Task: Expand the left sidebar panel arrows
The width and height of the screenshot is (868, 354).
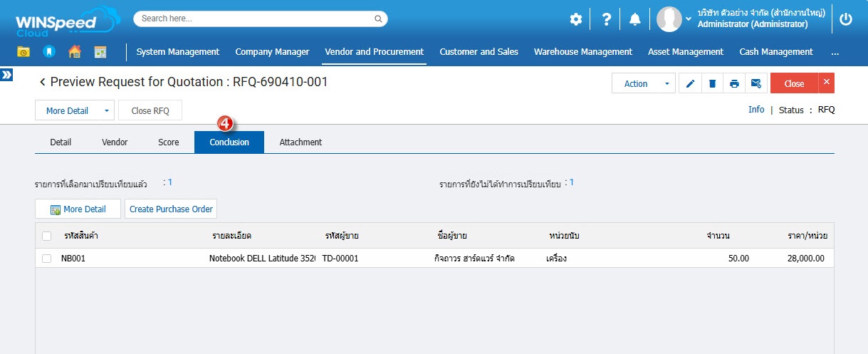Action: [6, 75]
